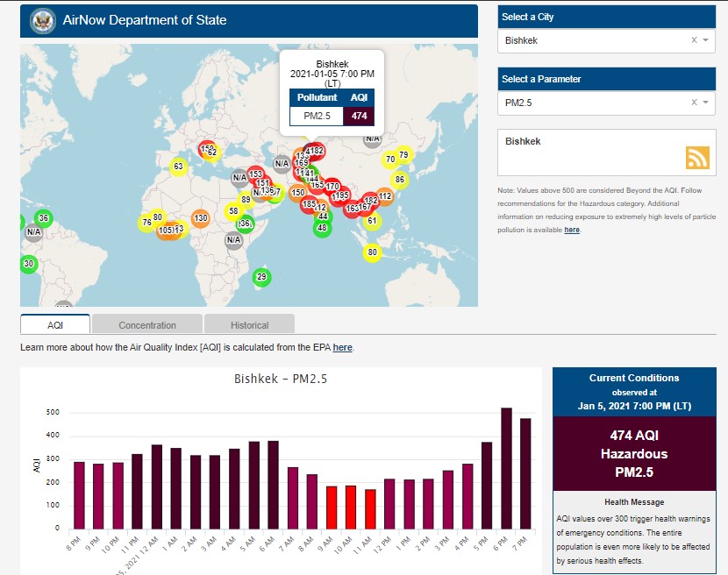Switch to the Concentration tab
This screenshot has height=575, width=728.
click(147, 325)
